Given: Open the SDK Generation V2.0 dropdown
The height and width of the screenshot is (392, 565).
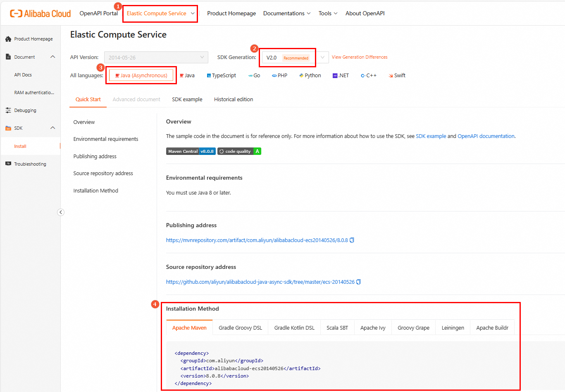Looking at the screenshot, I should [x=296, y=57].
